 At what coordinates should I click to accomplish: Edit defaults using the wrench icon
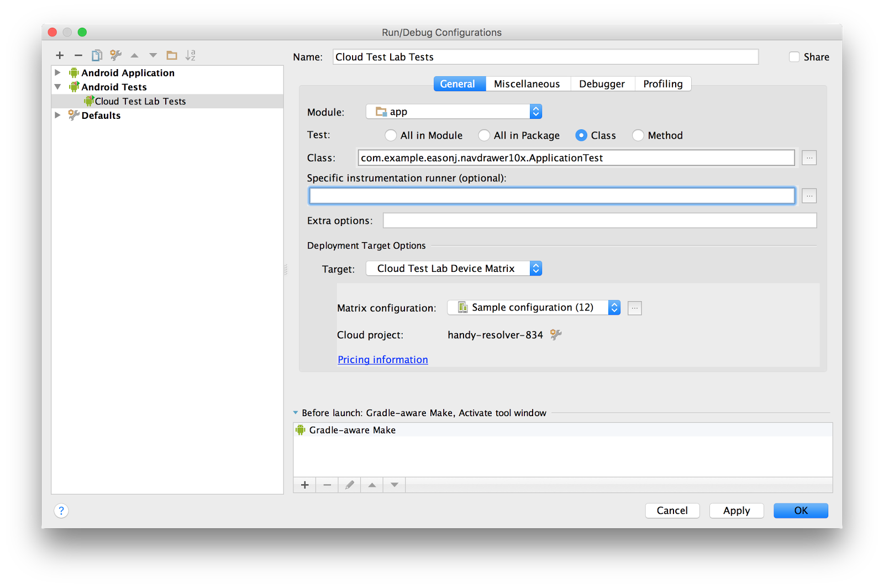[115, 55]
